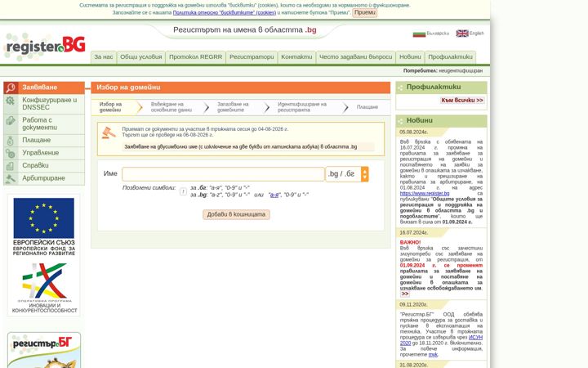
Task: Open the Новини menu tab
Action: [410, 57]
